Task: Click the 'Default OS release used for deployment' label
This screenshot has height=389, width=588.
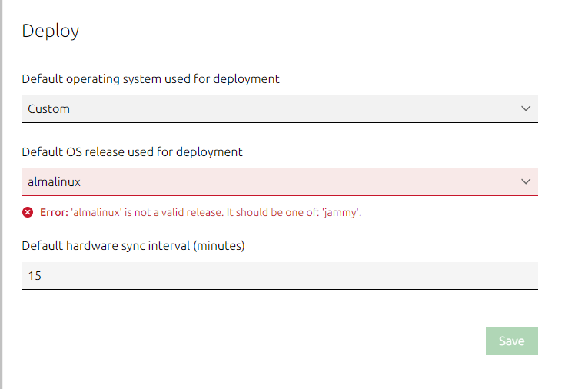Action: point(132,151)
